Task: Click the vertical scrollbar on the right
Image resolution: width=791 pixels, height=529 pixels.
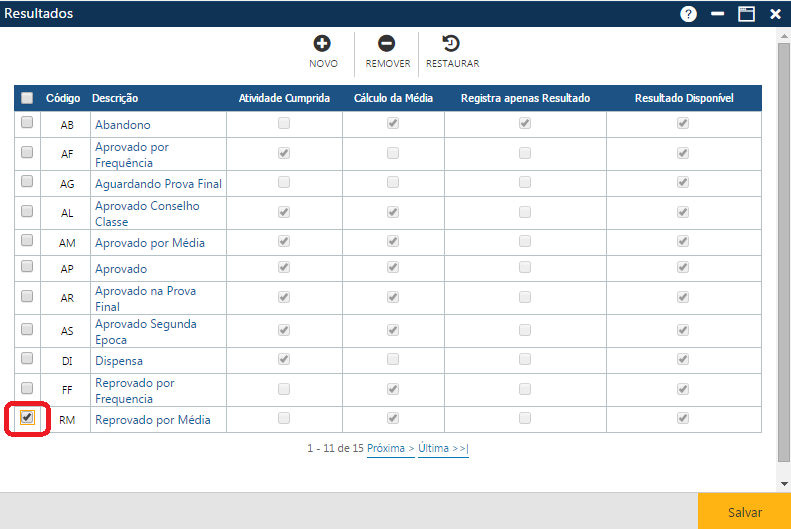Action: coord(784,250)
